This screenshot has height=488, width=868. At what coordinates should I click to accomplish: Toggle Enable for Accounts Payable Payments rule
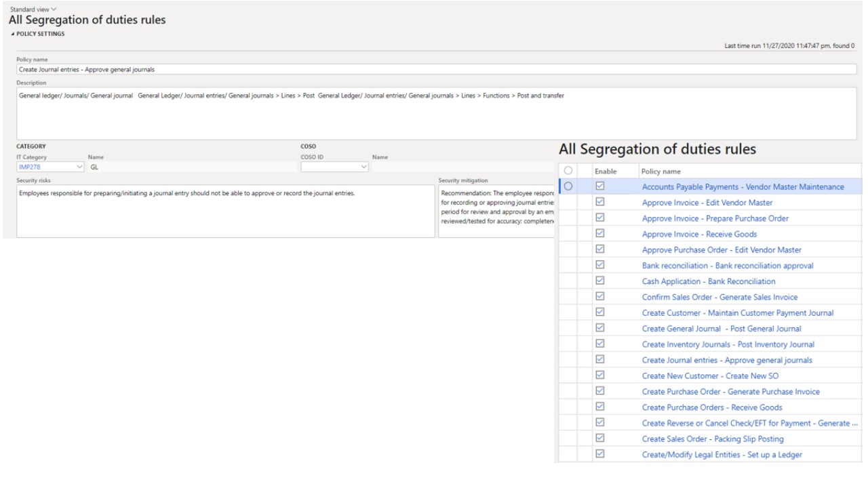click(599, 186)
